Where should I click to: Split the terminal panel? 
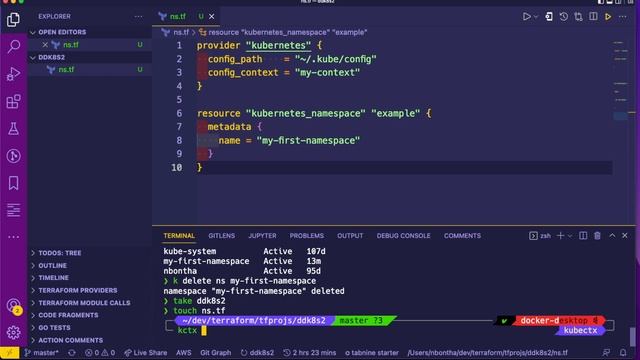pos(583,236)
